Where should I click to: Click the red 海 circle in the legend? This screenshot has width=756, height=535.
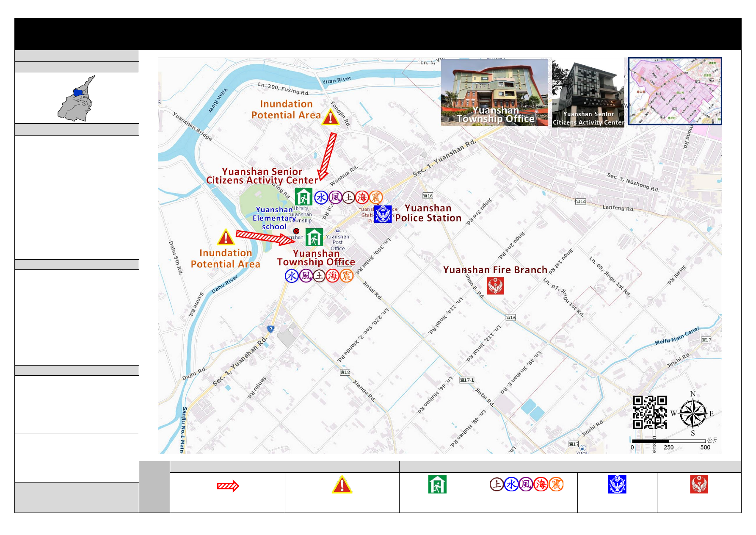[541, 484]
